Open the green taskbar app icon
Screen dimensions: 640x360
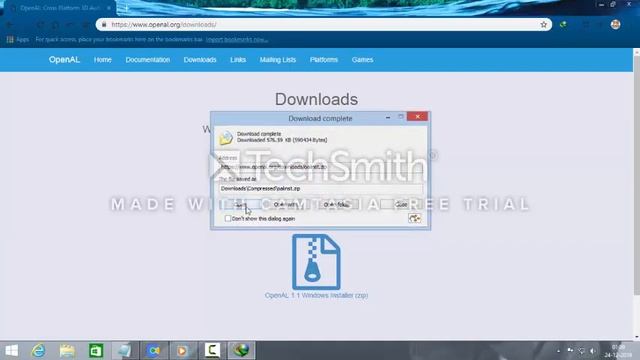[x=96, y=350]
